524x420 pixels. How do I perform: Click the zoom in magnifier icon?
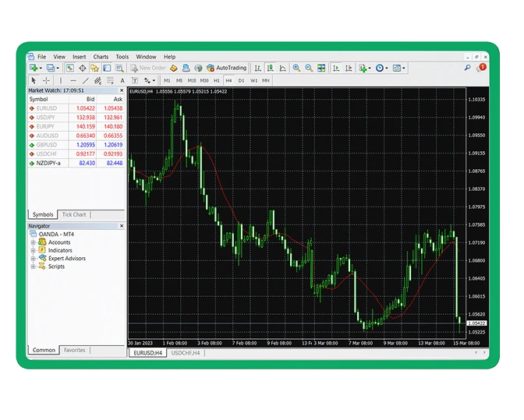pyautogui.click(x=296, y=69)
